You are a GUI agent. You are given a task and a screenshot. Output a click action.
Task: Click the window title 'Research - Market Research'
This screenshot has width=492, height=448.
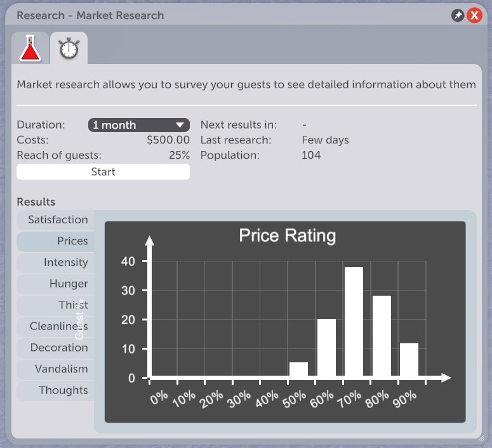click(90, 15)
